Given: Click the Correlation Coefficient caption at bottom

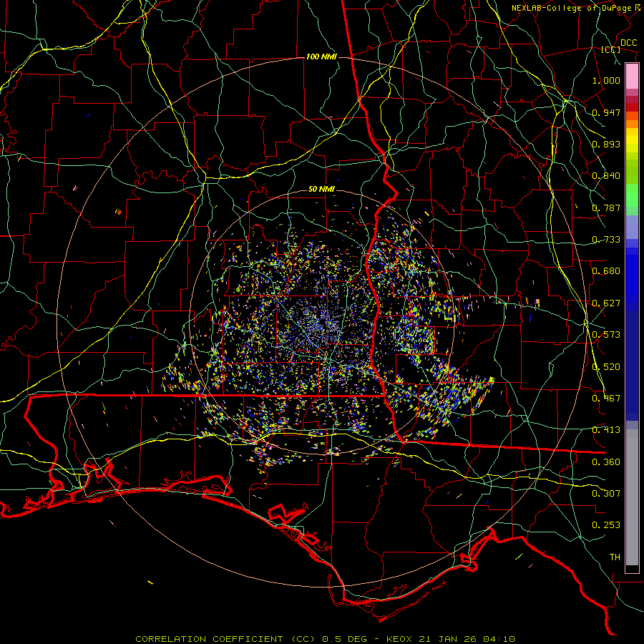Looking at the screenshot, I should tap(325, 639).
